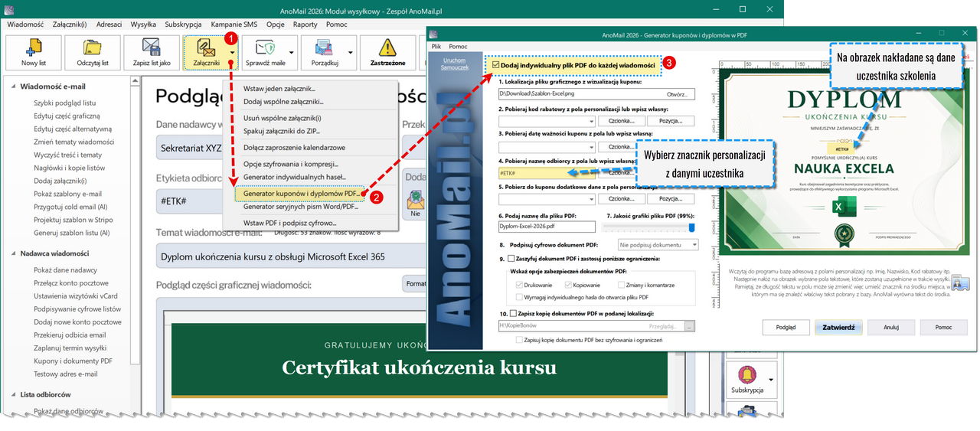Click the Otwórz... button for graphic file

(676, 95)
